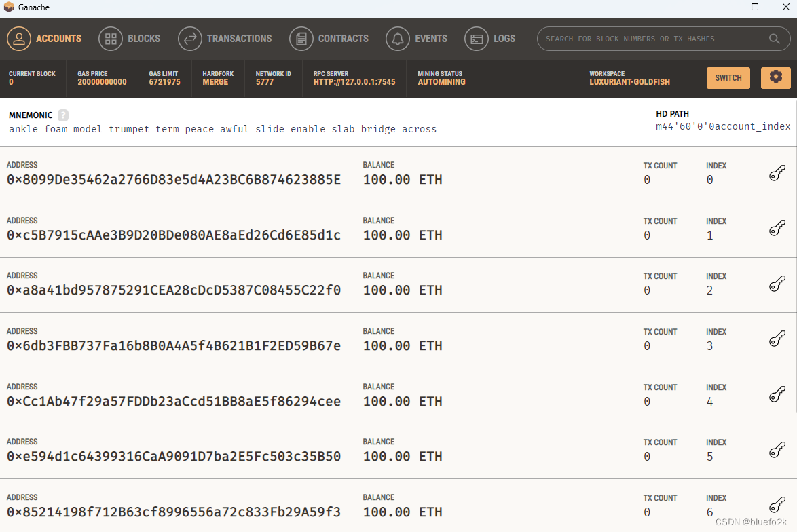
Task: Show private key for account index 0
Action: (x=777, y=173)
